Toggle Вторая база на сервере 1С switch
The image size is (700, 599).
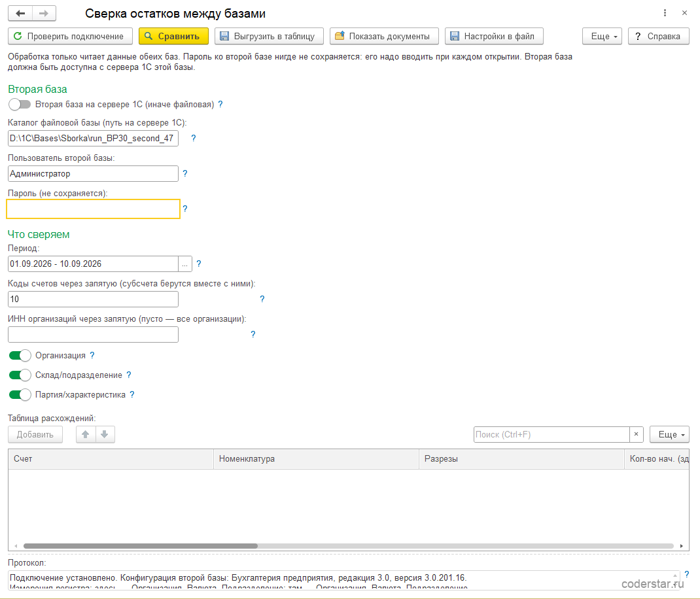(x=20, y=105)
